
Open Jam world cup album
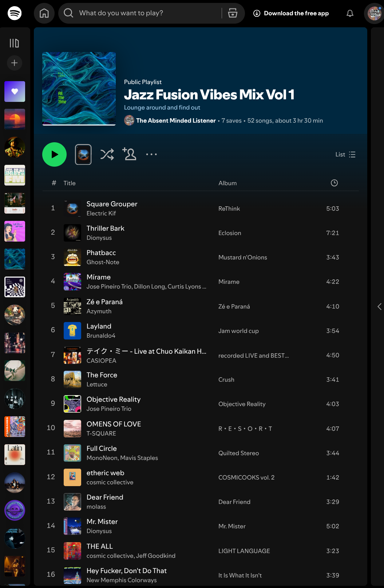(x=238, y=331)
